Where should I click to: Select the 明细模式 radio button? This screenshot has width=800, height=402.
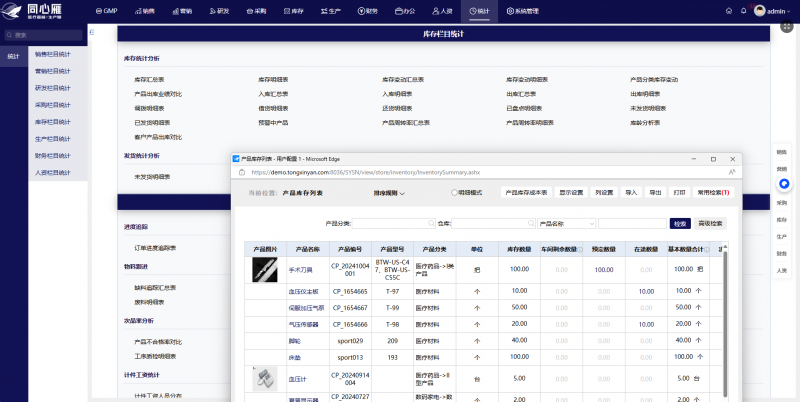click(x=455, y=192)
